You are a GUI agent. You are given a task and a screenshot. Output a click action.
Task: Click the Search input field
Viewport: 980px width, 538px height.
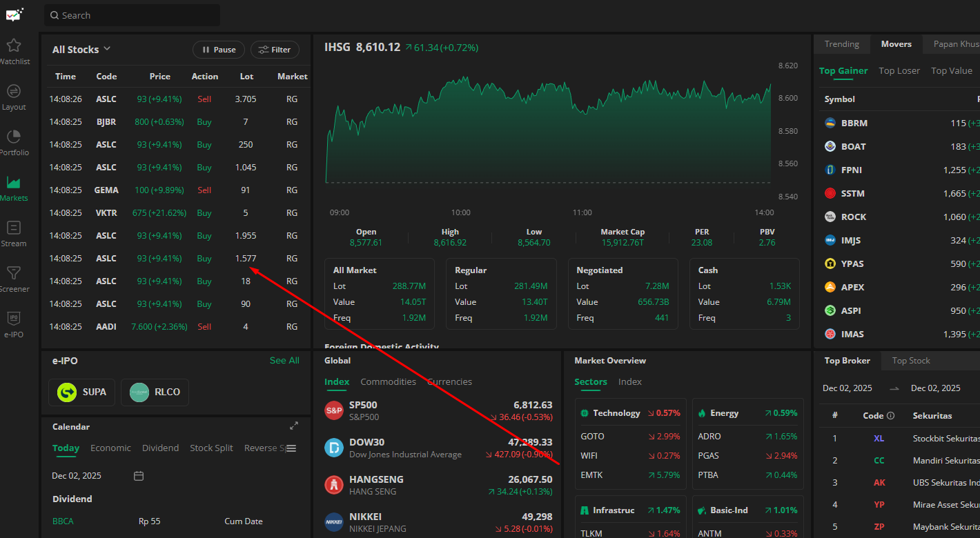tap(133, 15)
